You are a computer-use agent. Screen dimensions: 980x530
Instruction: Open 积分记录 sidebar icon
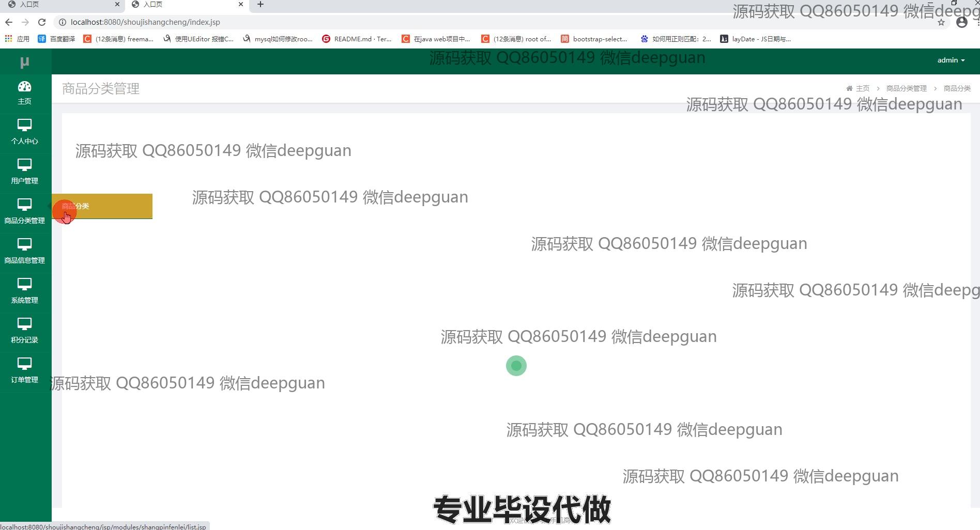[24, 324]
